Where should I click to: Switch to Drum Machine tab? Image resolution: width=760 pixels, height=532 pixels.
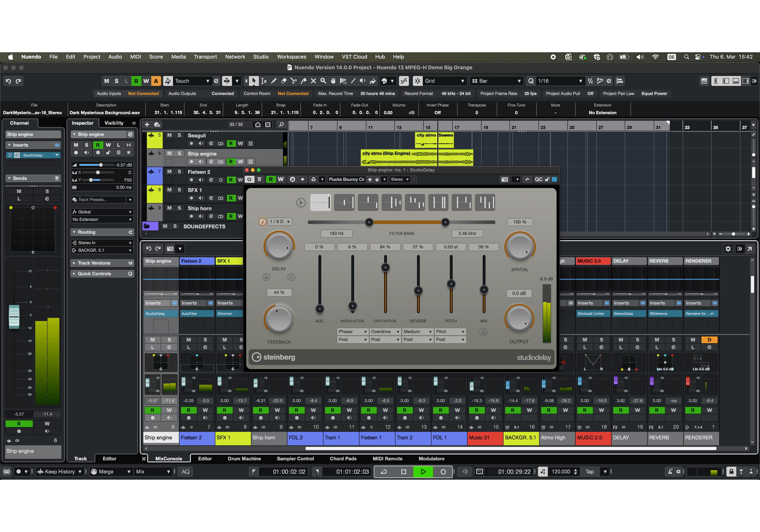(x=244, y=459)
